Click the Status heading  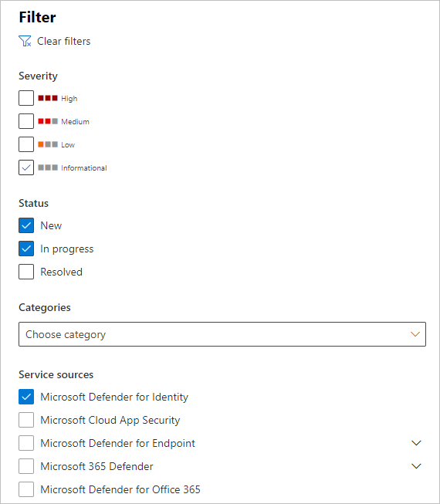point(33,203)
